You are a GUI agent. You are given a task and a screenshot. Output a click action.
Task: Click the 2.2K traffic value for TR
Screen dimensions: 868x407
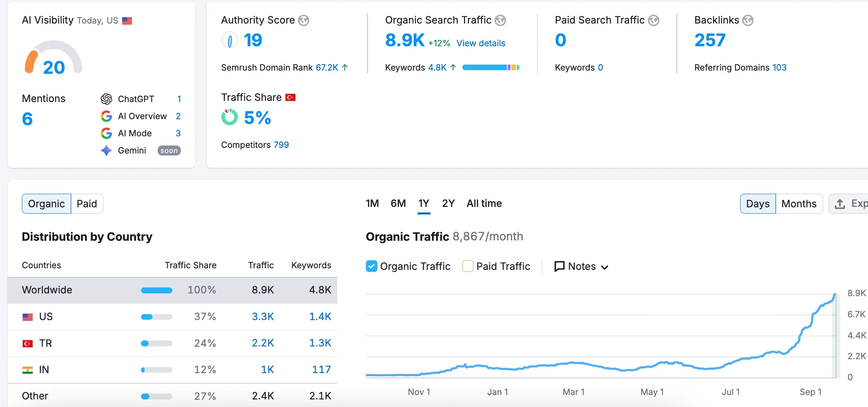pyautogui.click(x=263, y=343)
